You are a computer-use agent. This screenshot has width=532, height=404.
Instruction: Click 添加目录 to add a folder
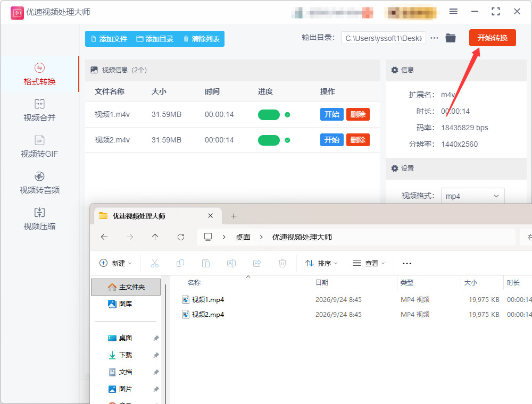point(155,39)
